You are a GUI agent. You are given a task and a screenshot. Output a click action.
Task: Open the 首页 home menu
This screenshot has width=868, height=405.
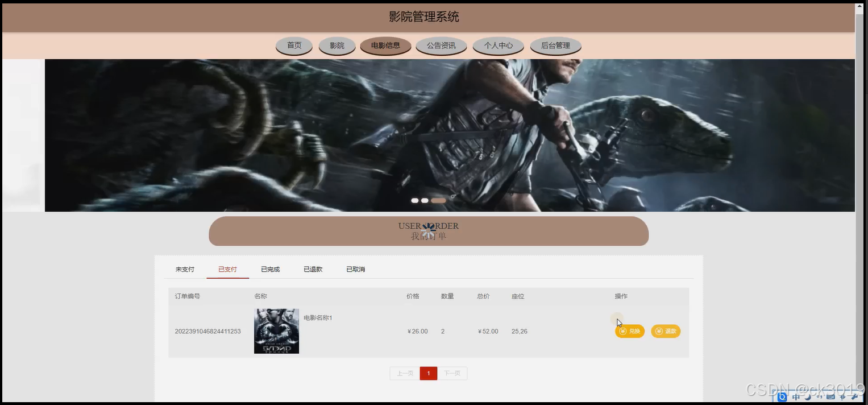coord(294,46)
